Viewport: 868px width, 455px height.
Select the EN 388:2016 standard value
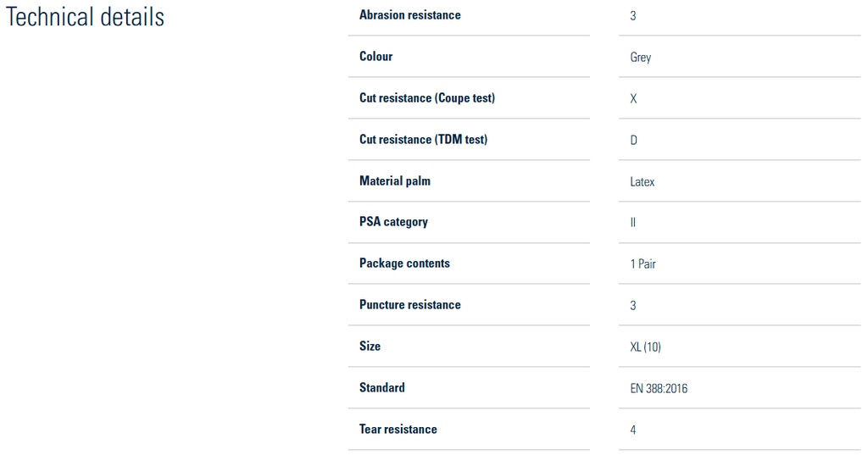pyautogui.click(x=659, y=389)
